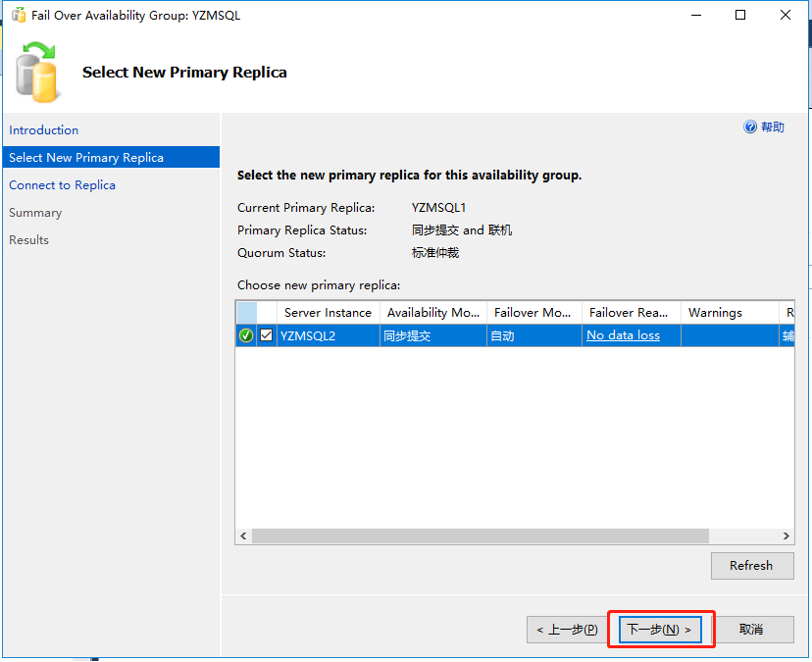Cancel the wizard with 取消 button
The image size is (812, 662).
click(x=751, y=630)
